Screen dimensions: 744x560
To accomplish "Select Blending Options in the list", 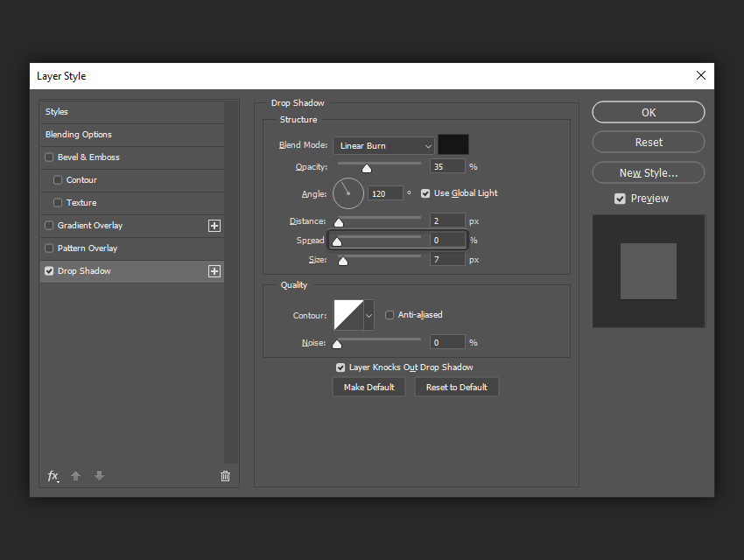I will click(132, 135).
